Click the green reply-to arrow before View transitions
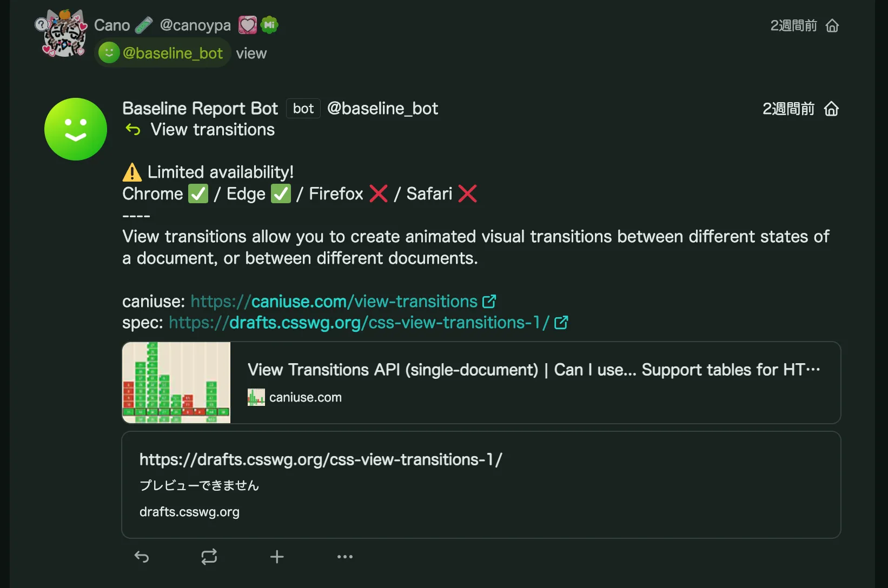The width and height of the screenshot is (888, 588). point(133,130)
